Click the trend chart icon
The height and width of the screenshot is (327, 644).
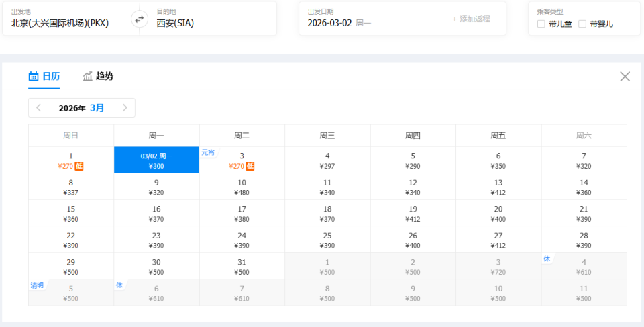click(88, 77)
